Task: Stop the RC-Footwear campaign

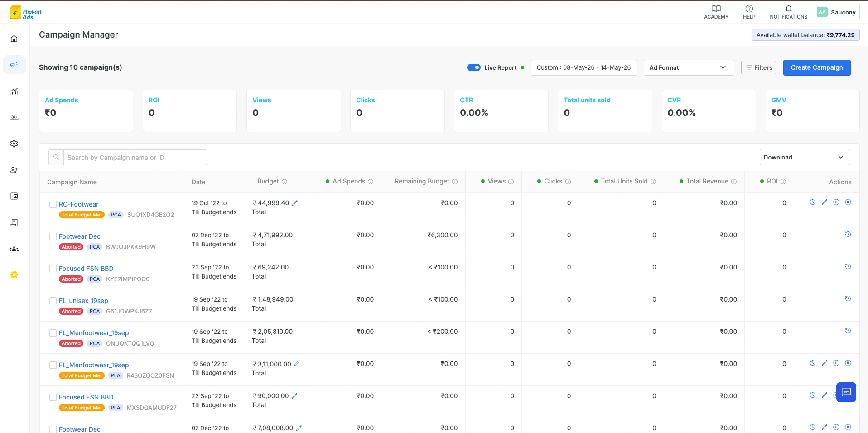Action: pyautogui.click(x=848, y=202)
